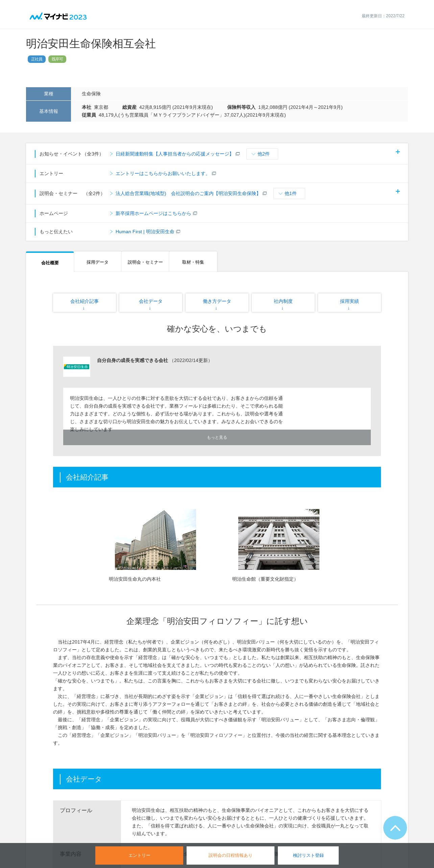Viewport: 434px width, 868px height.
Task: Click 説明会の日程情報あり button
Action: (231, 855)
